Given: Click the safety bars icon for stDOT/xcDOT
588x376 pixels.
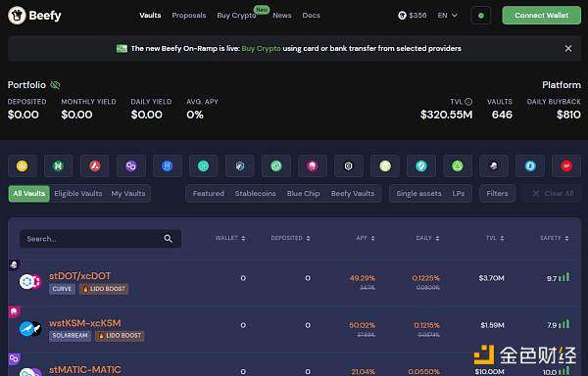Looking at the screenshot, I should click(564, 277).
